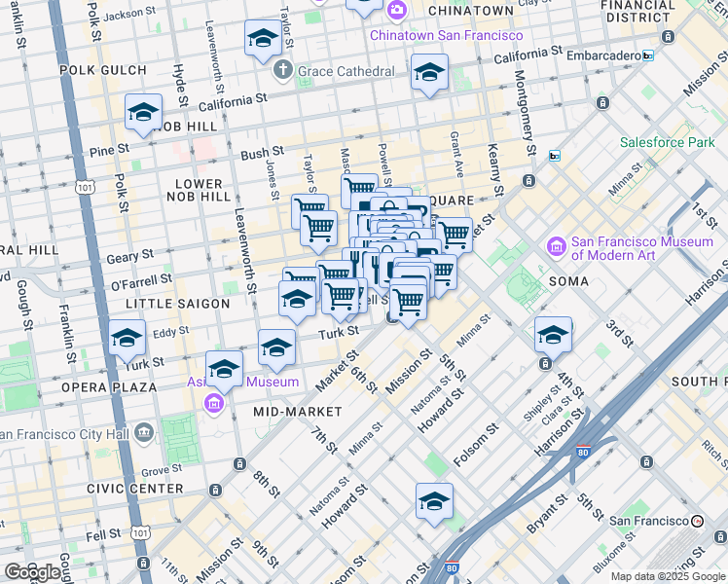Open the Google logo link
Viewport: 728px width, 584px height.
[x=33, y=572]
